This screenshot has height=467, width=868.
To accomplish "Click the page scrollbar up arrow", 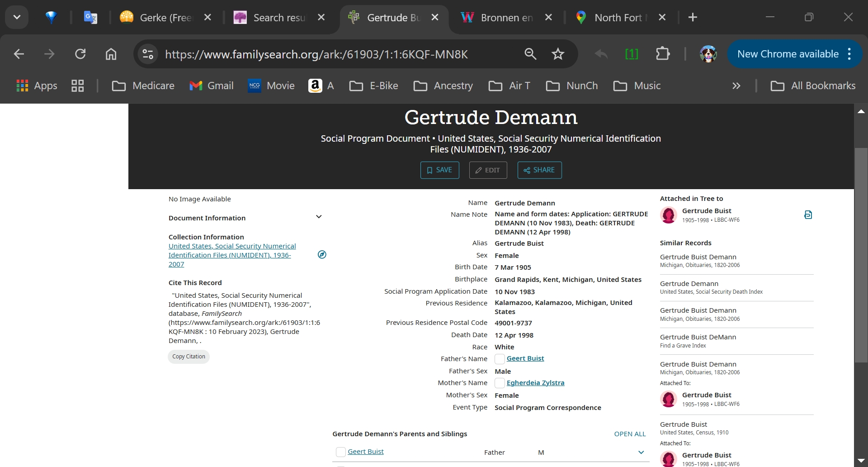I will (861, 111).
